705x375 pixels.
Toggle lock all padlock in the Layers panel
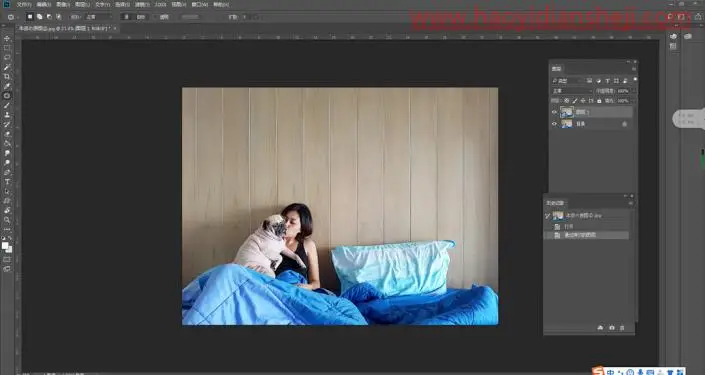tap(599, 101)
